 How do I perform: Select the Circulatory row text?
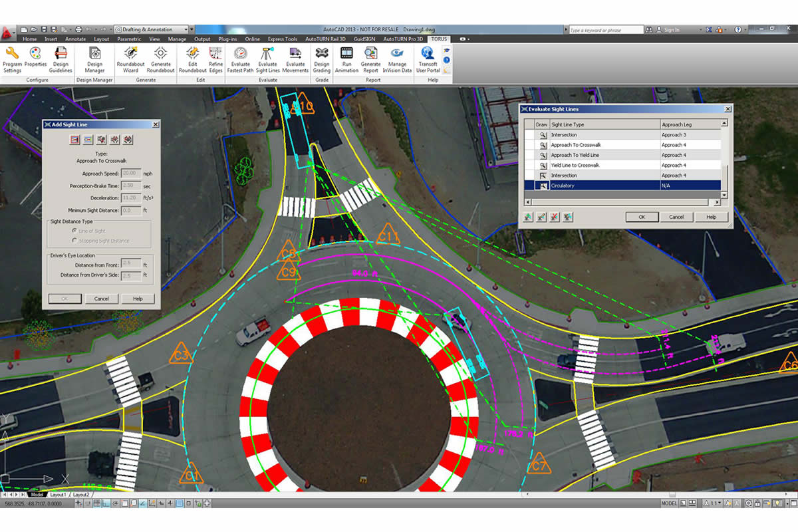point(563,186)
